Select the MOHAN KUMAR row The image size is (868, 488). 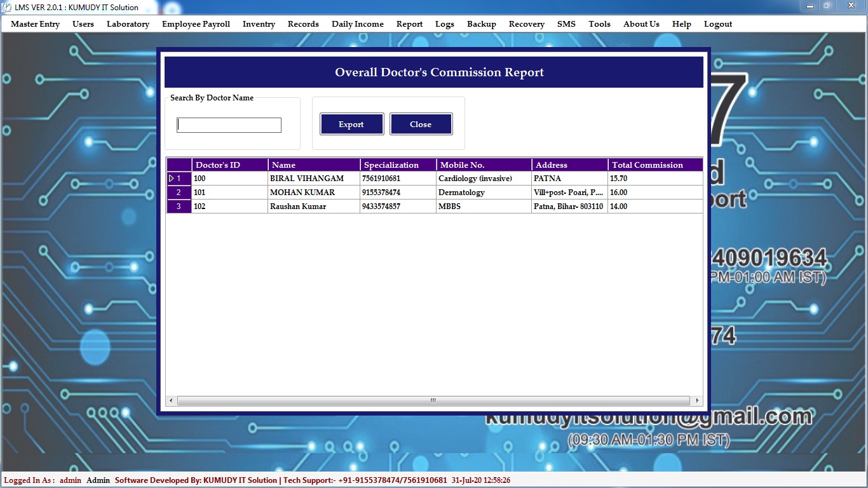coord(302,193)
